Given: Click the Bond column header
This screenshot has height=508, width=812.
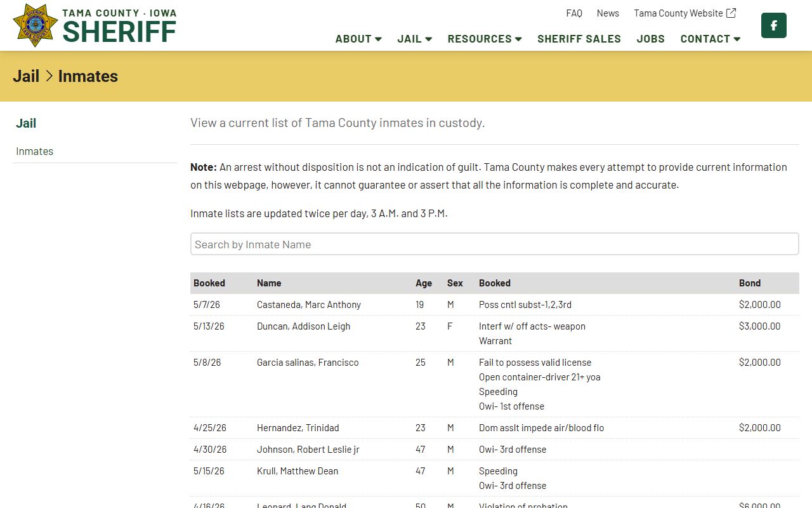Looking at the screenshot, I should [x=750, y=283].
